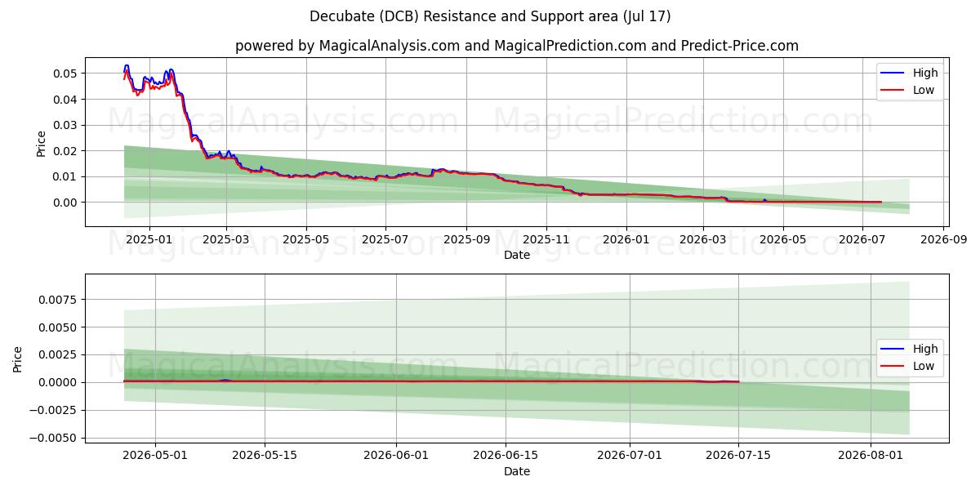
Task: Click the 'Price' axis label of upper chart
Action: [x=42, y=143]
